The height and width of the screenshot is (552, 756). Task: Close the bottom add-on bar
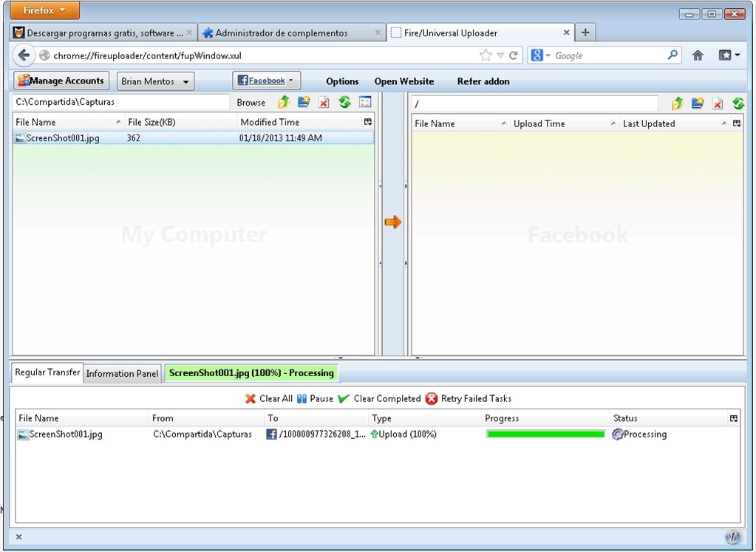pyautogui.click(x=18, y=536)
